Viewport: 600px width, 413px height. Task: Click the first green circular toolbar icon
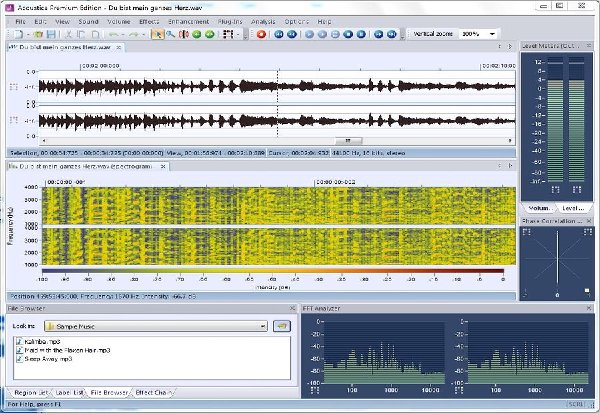[x=197, y=34]
